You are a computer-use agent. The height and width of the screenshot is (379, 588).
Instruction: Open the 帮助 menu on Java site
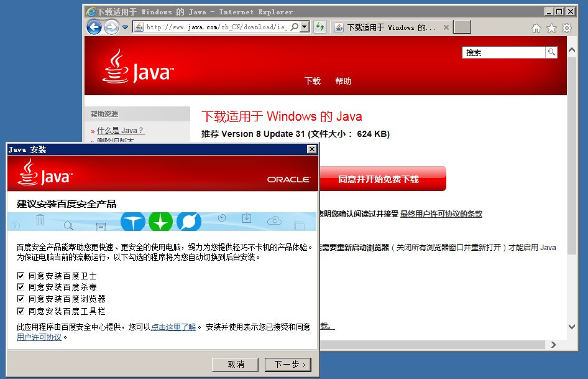click(343, 81)
